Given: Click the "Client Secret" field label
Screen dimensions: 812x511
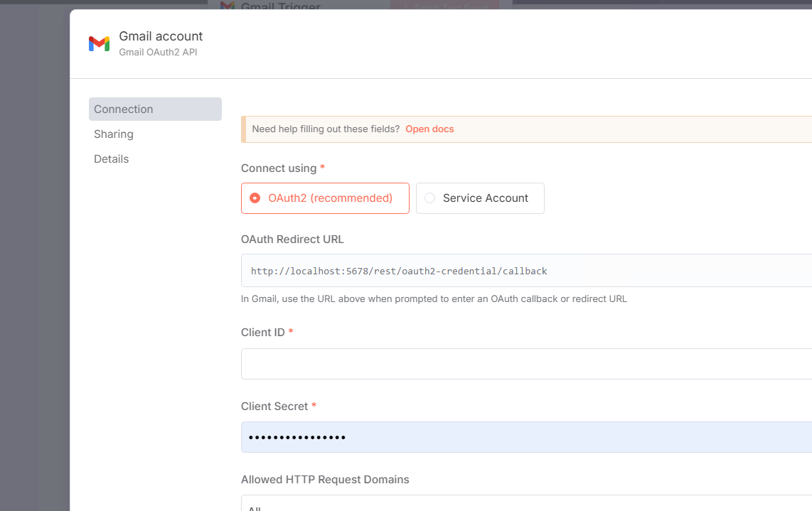Looking at the screenshot, I should coord(274,407).
